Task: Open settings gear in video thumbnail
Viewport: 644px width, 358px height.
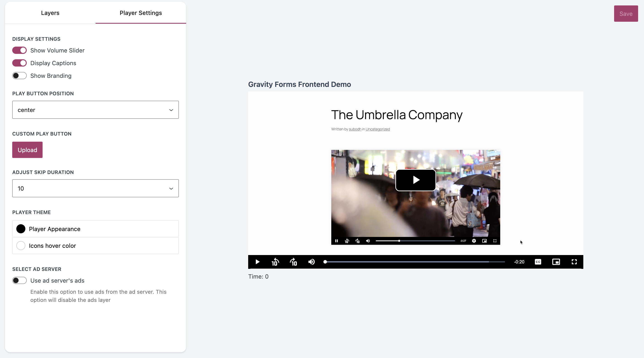Action: 474,241
